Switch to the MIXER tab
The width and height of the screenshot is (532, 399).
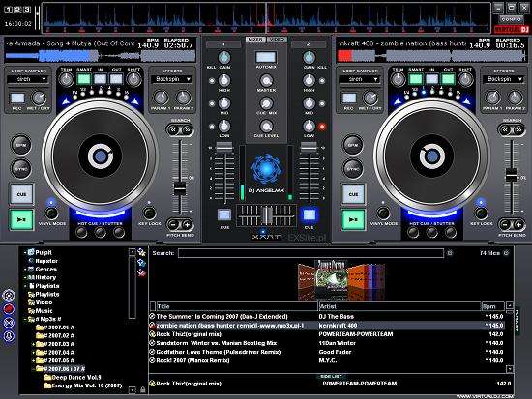[255, 40]
